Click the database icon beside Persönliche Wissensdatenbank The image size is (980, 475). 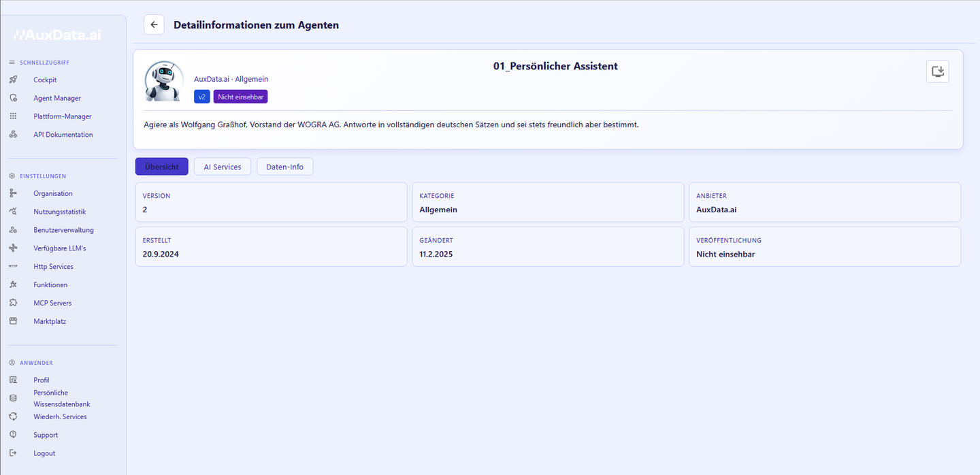coord(13,398)
